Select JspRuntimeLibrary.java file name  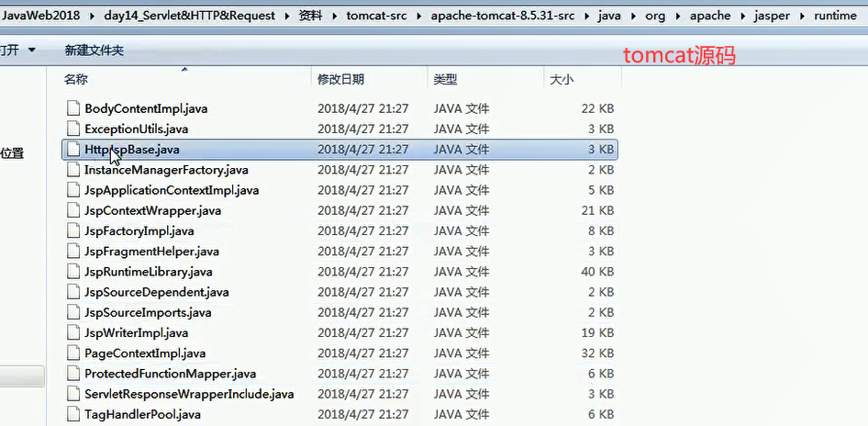pos(149,272)
